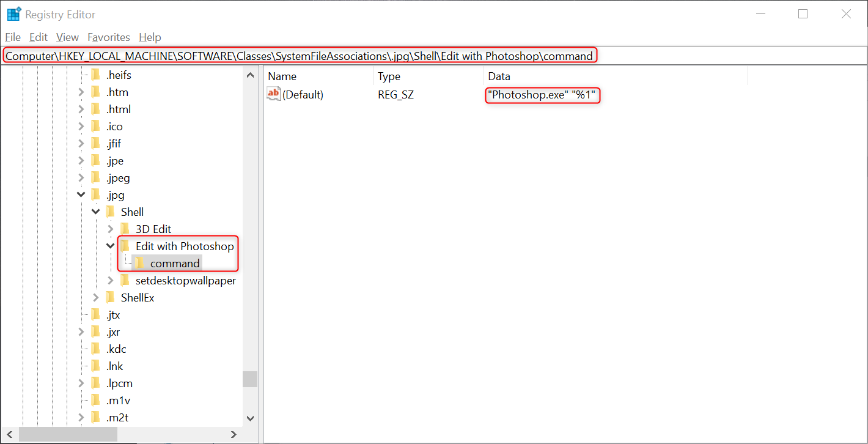Open the File menu
The image size is (868, 444).
(13, 37)
